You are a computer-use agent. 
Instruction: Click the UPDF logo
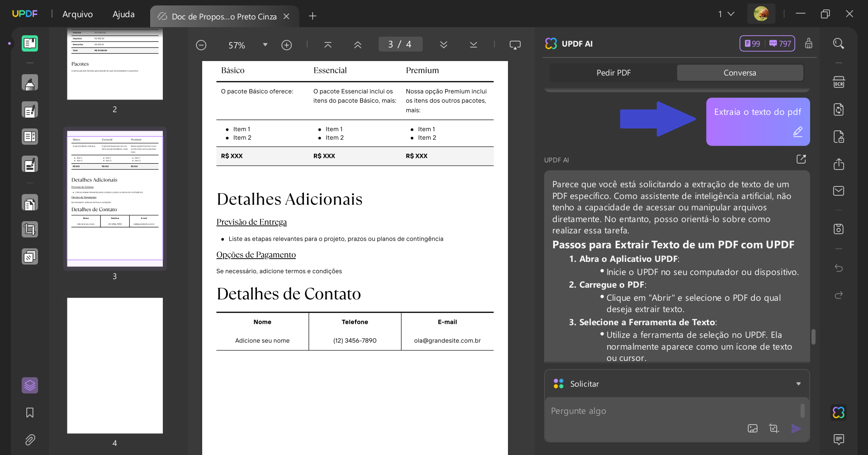25,14
